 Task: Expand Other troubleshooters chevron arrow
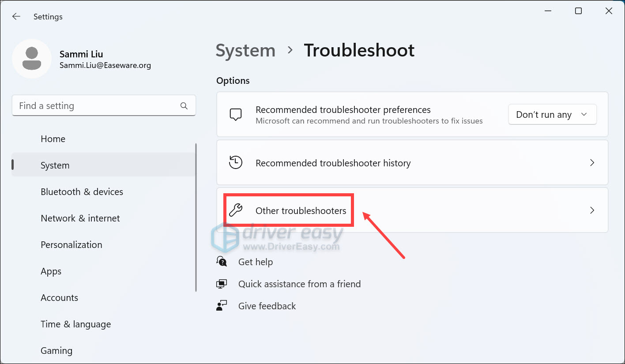pos(592,210)
